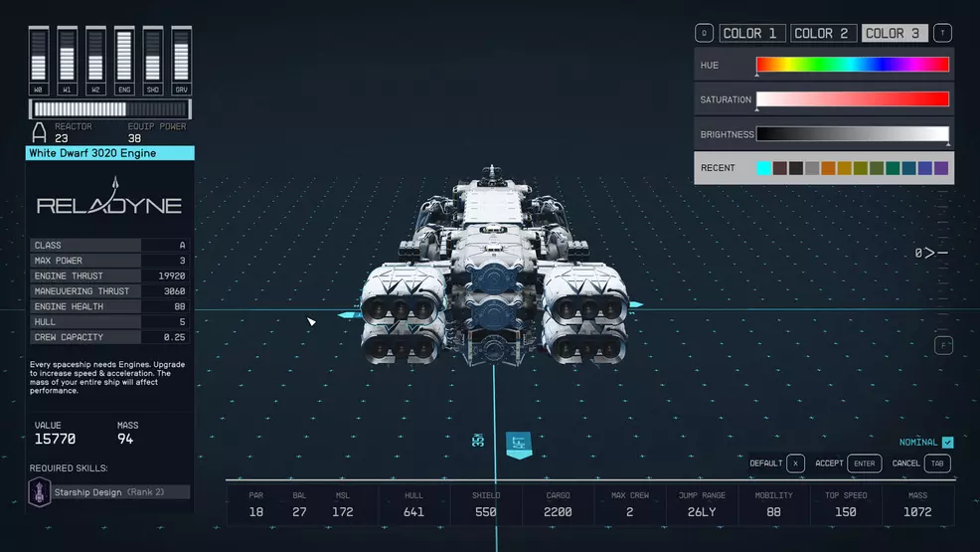The image size is (980, 552).
Task: Select the White Dwarf 3020 Engine title
Action: pyautogui.click(x=110, y=153)
